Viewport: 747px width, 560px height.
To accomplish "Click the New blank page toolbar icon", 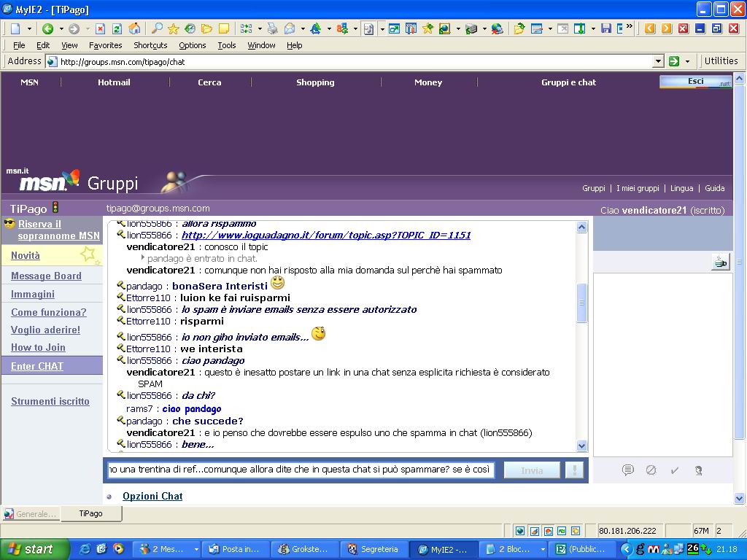I will point(15,28).
